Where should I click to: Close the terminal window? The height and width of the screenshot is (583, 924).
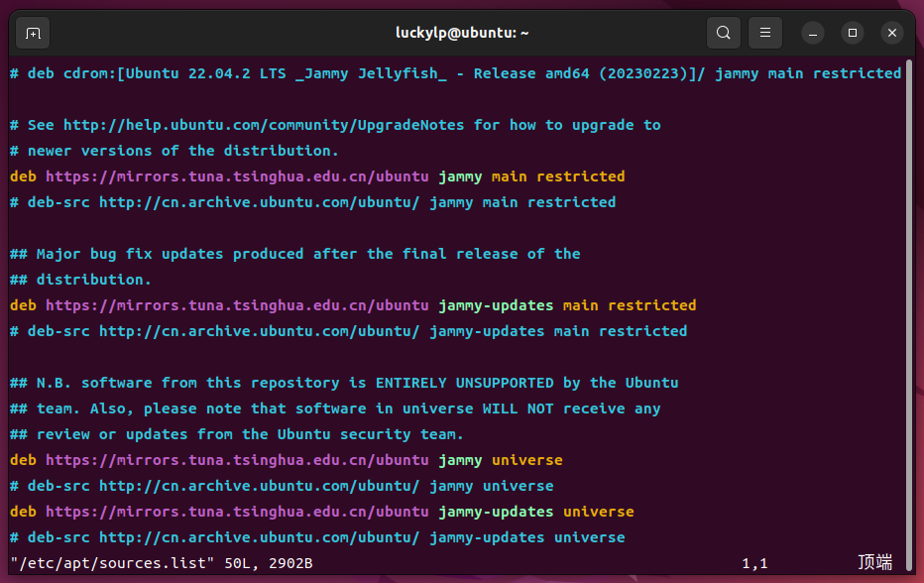point(892,33)
